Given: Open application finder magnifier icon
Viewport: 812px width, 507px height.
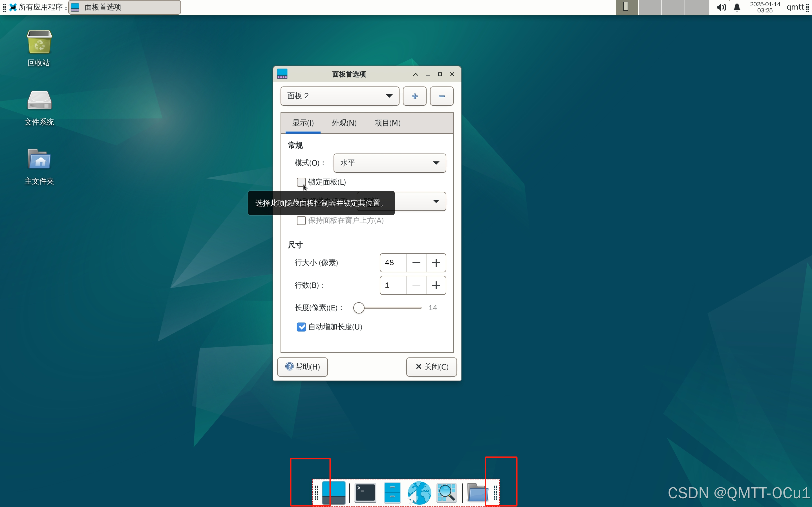Looking at the screenshot, I should pos(447,493).
